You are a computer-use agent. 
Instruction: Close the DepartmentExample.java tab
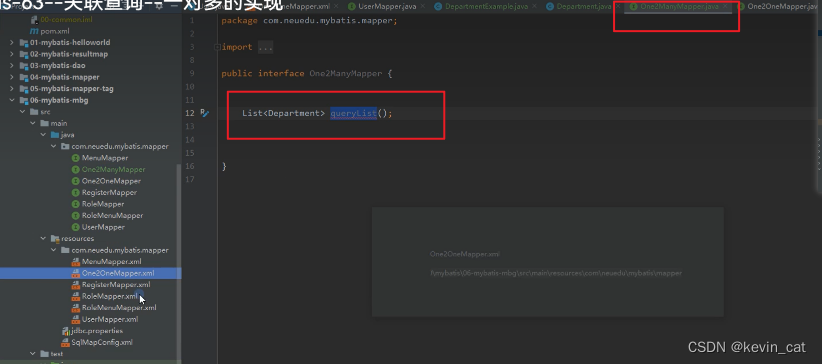(x=535, y=7)
